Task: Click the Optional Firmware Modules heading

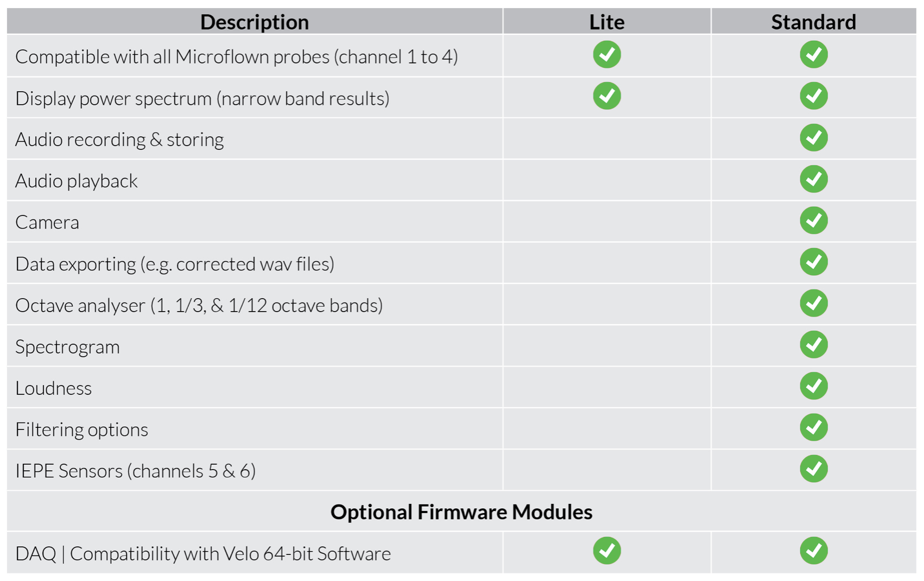Action: click(461, 512)
